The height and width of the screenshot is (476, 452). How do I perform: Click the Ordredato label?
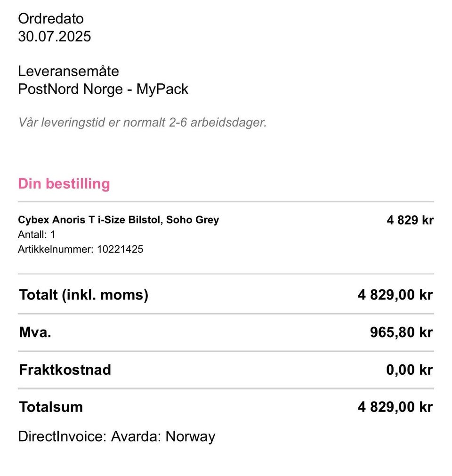[x=51, y=19]
